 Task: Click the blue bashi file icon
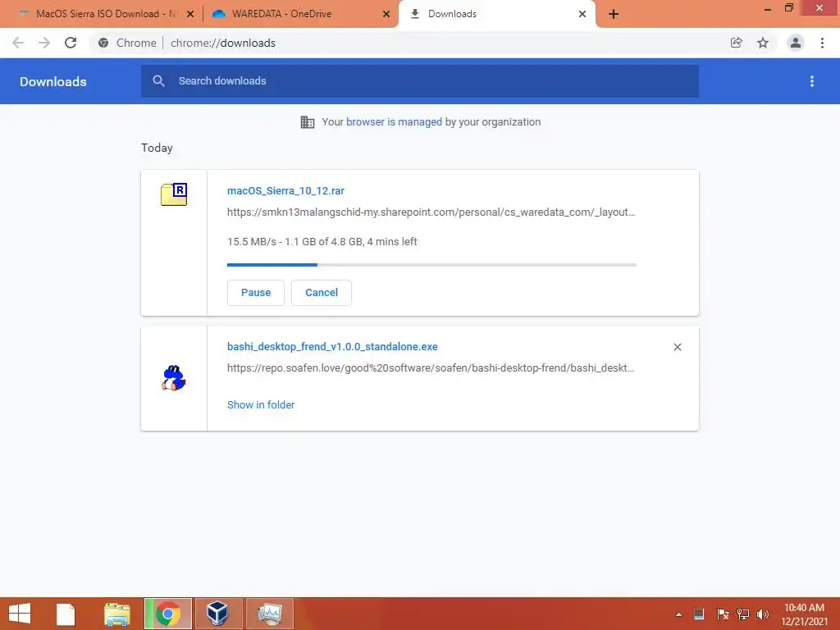tap(174, 378)
